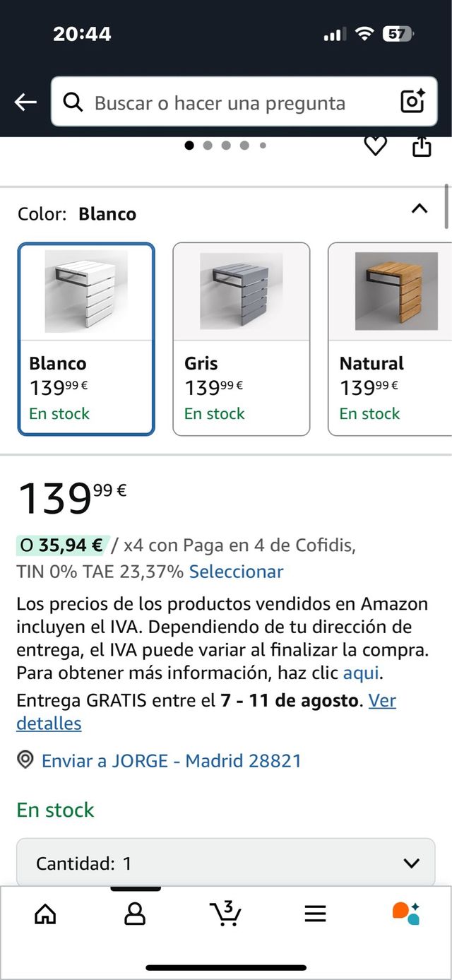Tap the search magnifier icon

(x=73, y=102)
